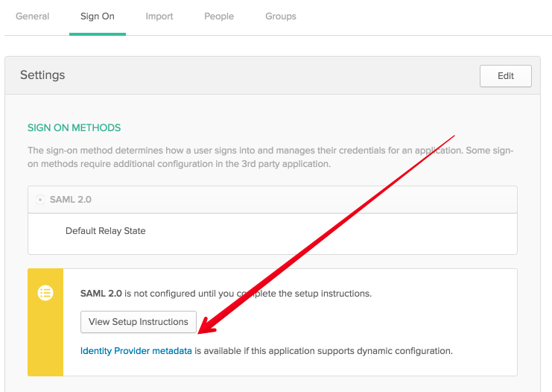This screenshot has height=392, width=552.
Task: Open the Identity Provider metadata link
Action: [136, 350]
